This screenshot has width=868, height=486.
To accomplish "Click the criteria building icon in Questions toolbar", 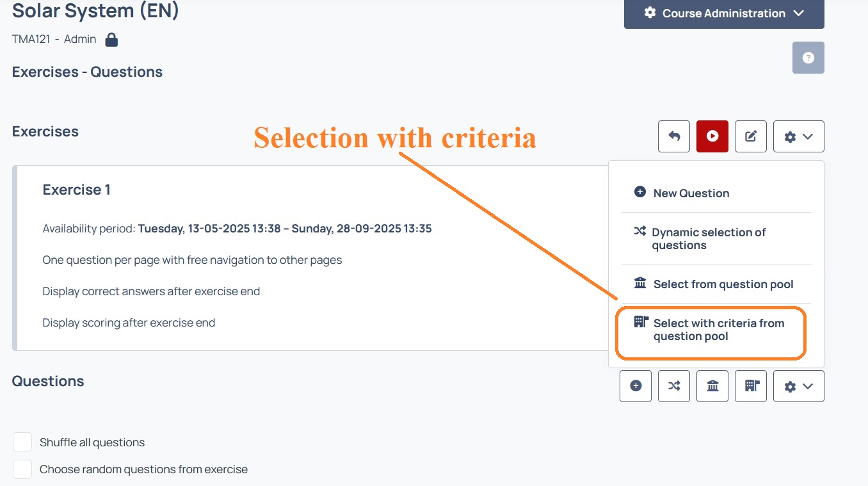I will tap(751, 386).
